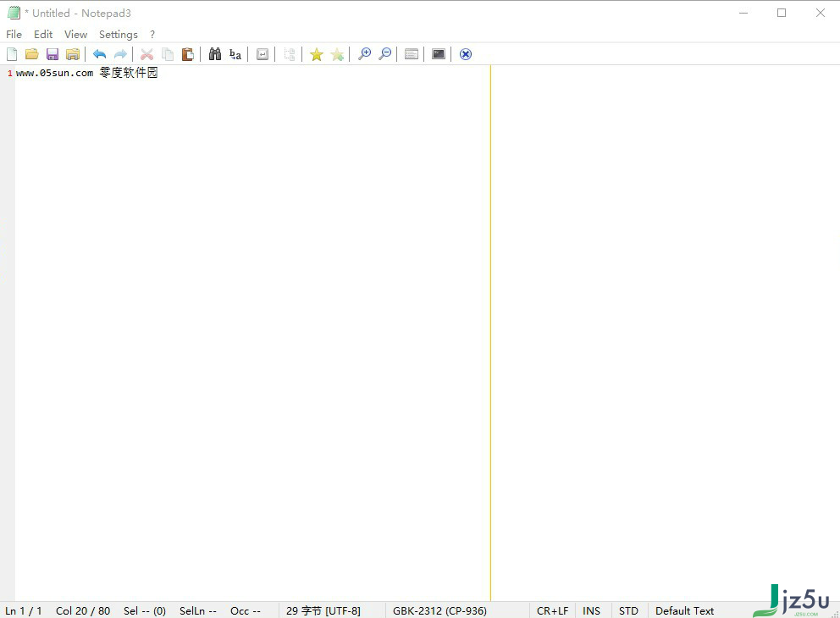Open the Settings menu
The height and width of the screenshot is (618, 840).
coord(119,34)
